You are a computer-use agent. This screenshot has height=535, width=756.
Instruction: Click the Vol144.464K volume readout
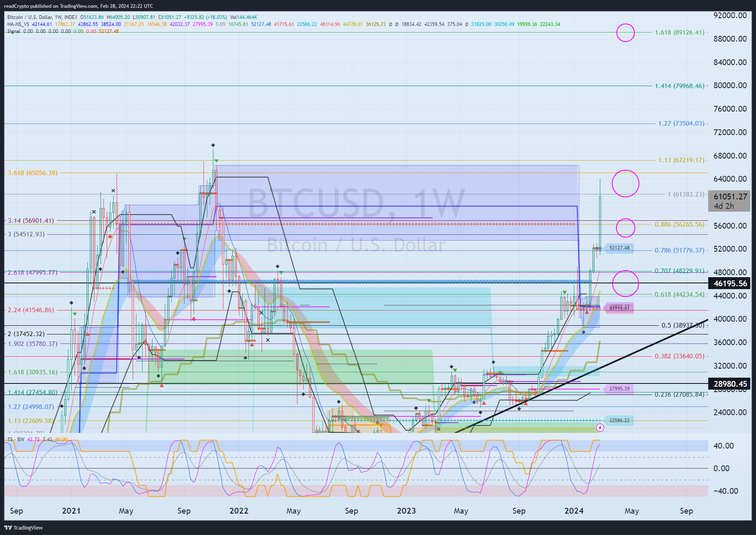coord(243,17)
